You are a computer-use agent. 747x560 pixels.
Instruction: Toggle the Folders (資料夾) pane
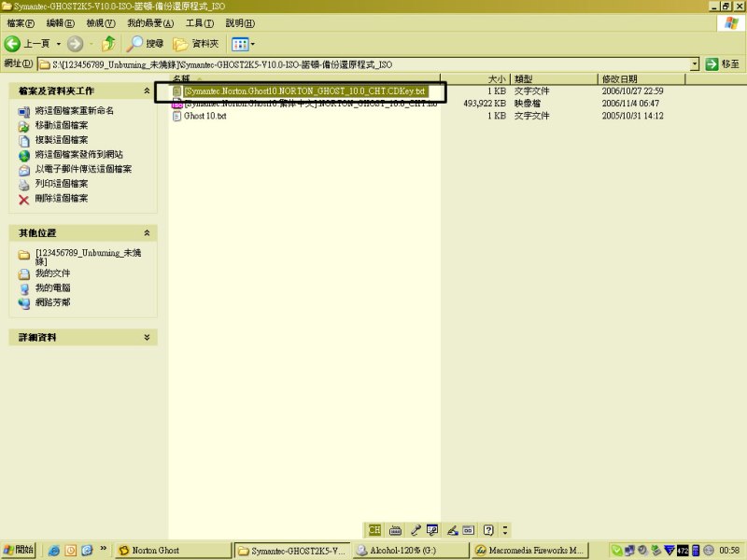click(196, 44)
